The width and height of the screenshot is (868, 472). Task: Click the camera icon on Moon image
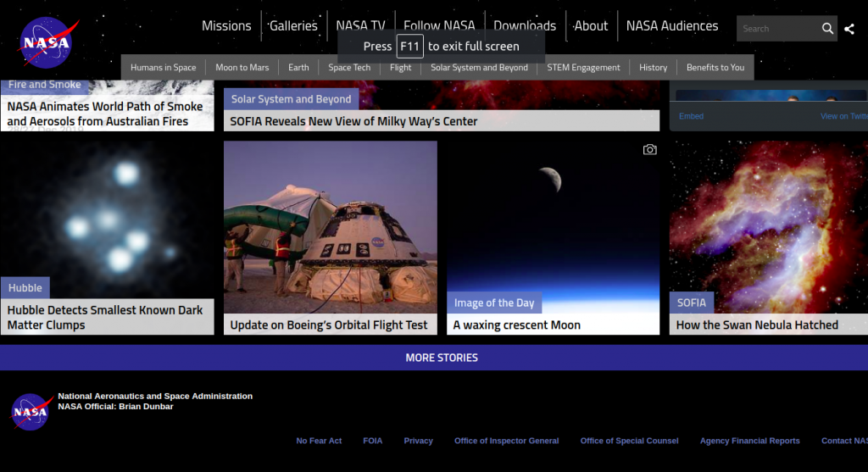[649, 150]
